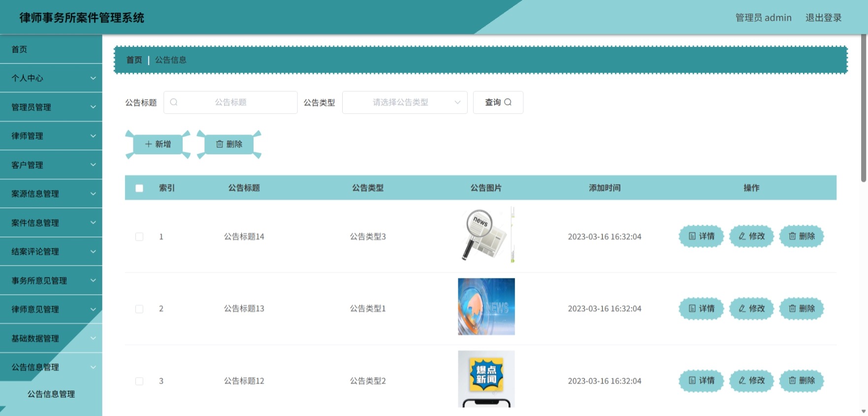Select the 公告信息管理 submenu item

point(51,394)
